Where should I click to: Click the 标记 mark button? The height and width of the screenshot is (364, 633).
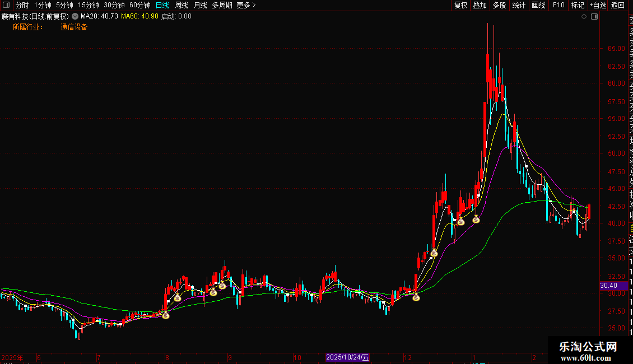[x=578, y=5]
